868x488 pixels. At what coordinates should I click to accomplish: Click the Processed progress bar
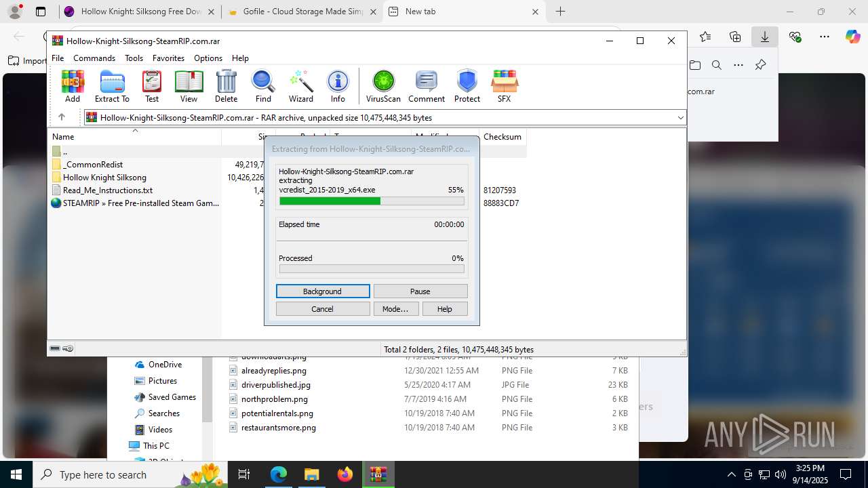372,269
